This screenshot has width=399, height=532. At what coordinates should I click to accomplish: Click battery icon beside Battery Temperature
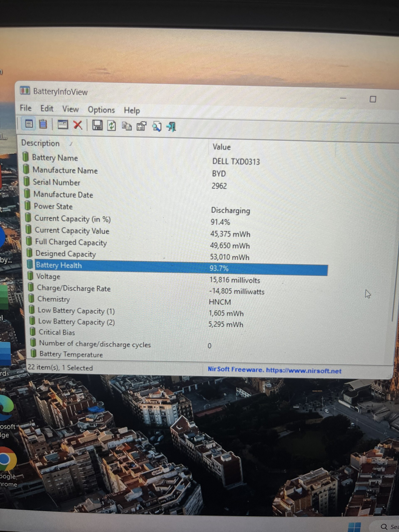coord(34,353)
